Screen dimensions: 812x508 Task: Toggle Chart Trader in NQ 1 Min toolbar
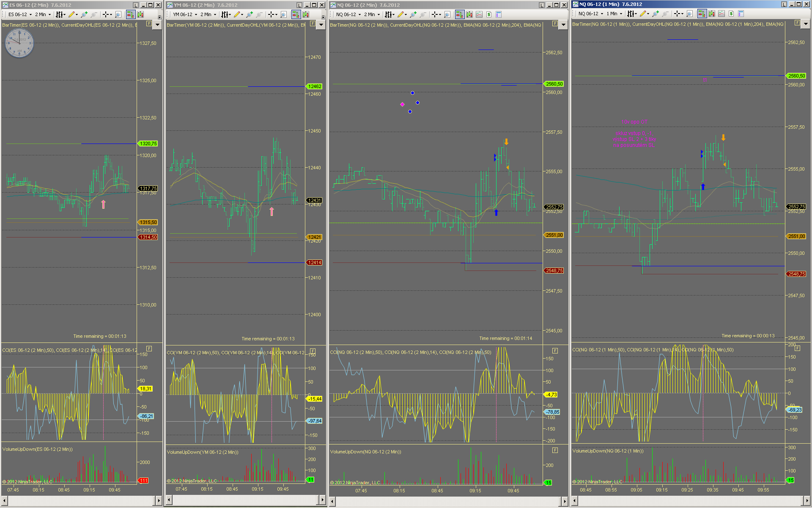[702, 14]
